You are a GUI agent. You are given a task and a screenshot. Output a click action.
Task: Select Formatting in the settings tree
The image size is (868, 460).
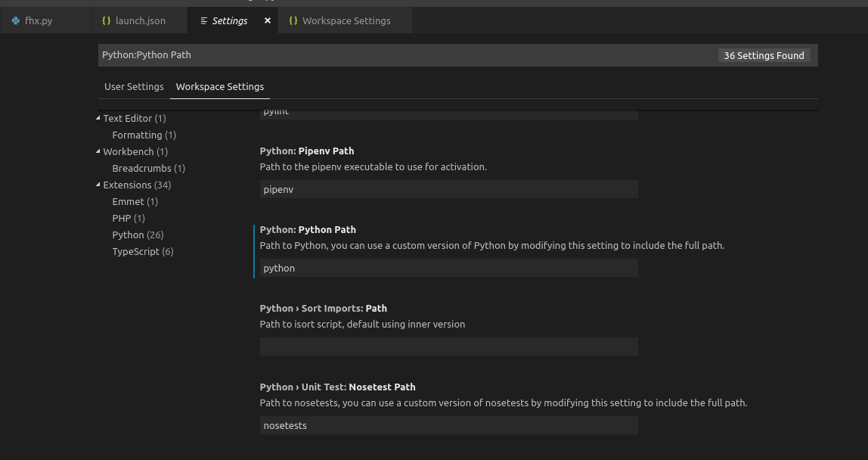(x=144, y=135)
